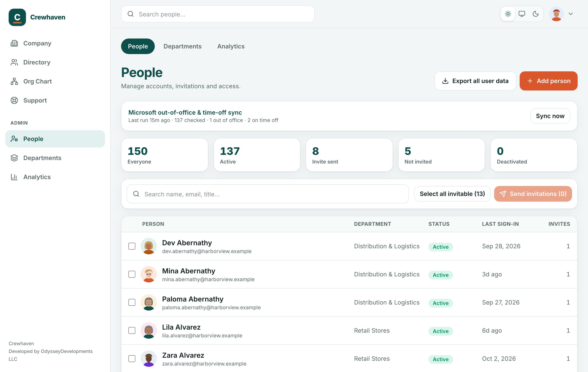
Task: Switch to dark theme moon icon
Action: pos(535,14)
